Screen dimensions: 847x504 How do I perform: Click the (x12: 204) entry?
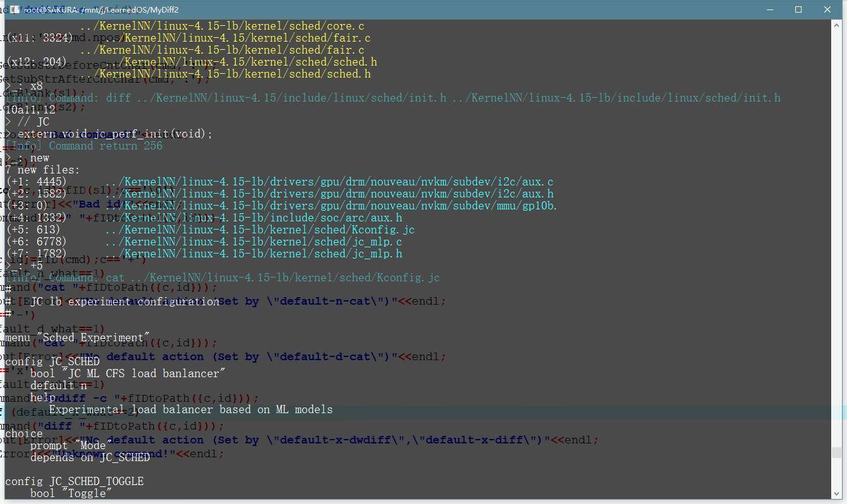click(x=37, y=62)
